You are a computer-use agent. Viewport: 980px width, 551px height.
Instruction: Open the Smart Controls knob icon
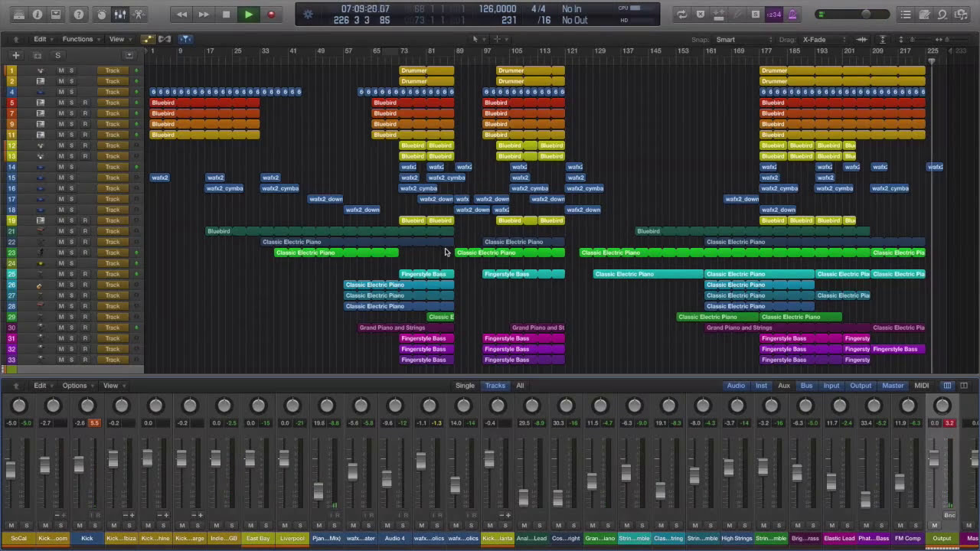tap(102, 14)
